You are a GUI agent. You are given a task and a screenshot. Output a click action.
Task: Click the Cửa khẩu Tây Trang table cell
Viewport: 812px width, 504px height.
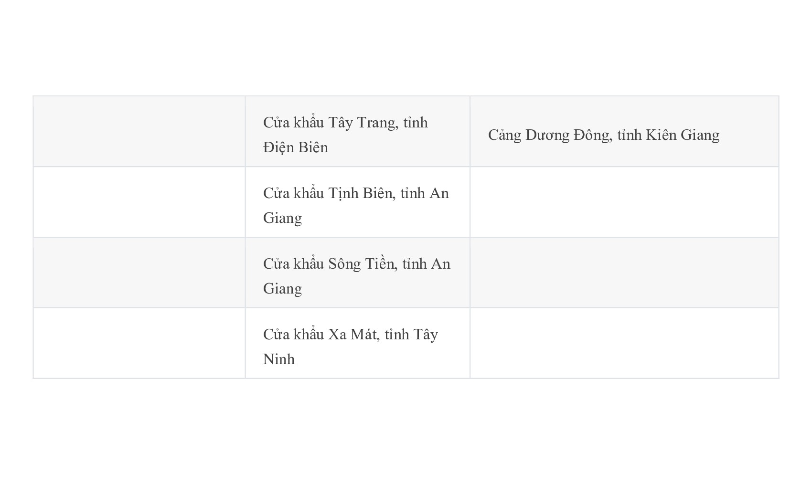pos(357,132)
